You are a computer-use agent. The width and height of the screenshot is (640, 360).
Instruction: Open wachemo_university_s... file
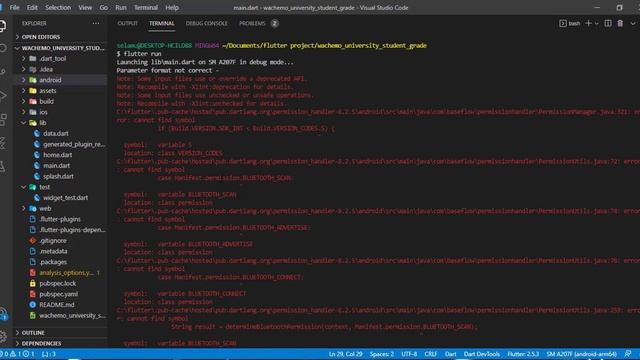72,315
